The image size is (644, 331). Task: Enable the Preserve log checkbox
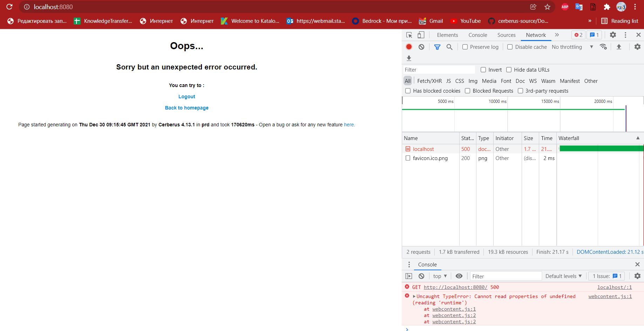click(465, 47)
